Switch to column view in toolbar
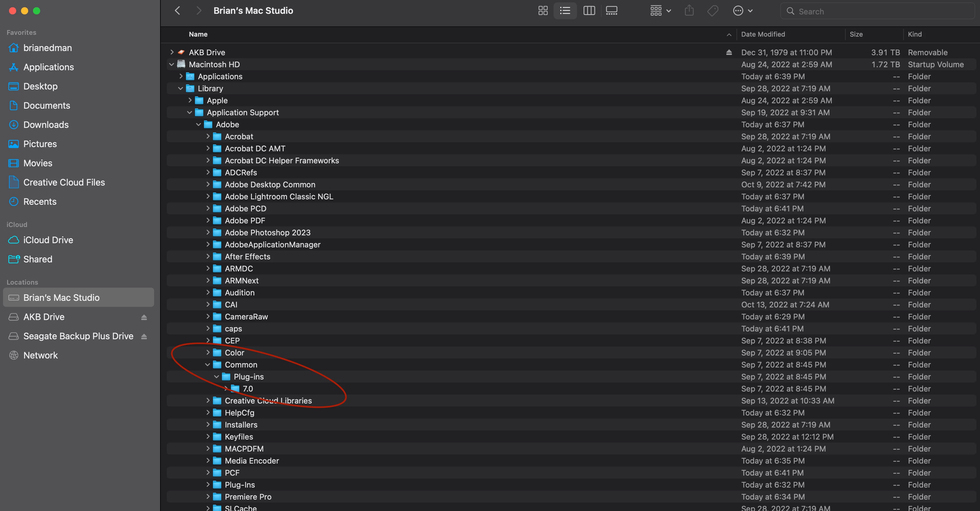 tap(589, 11)
